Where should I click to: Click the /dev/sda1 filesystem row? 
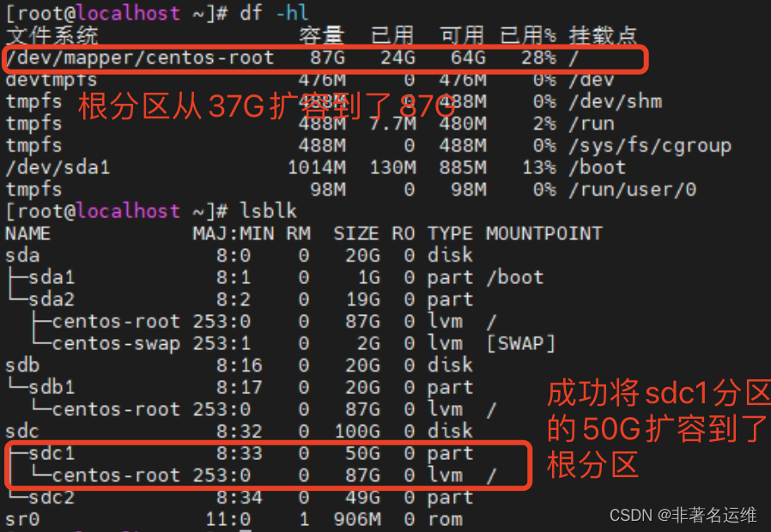316,167
